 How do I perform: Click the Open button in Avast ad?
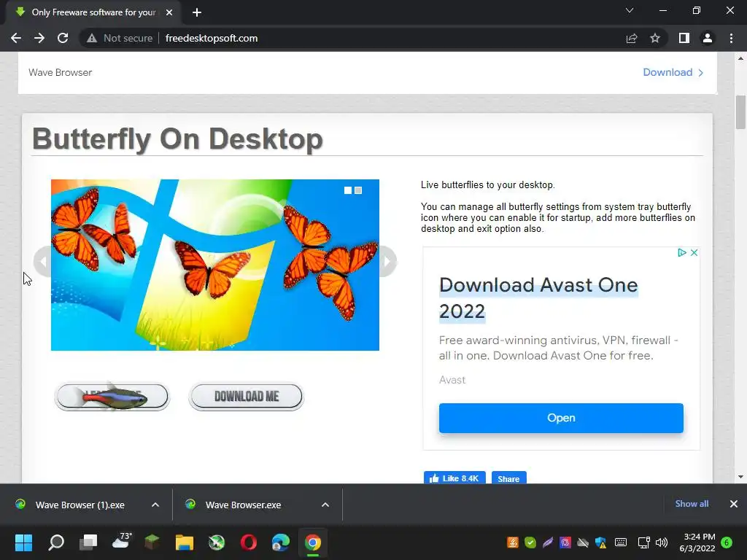[561, 418]
